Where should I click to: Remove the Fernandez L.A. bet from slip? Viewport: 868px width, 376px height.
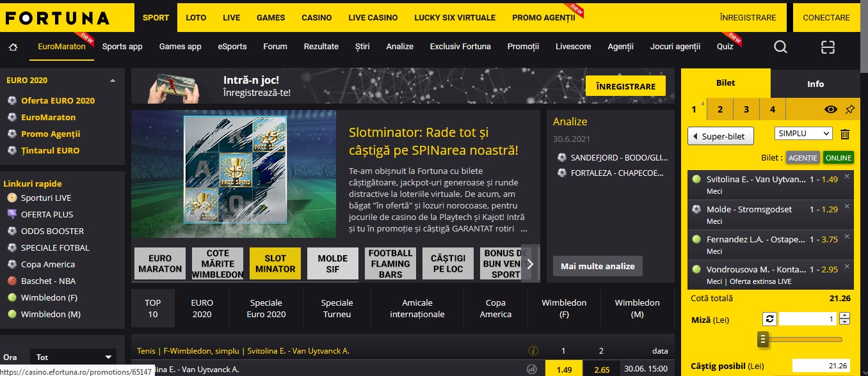(847, 236)
